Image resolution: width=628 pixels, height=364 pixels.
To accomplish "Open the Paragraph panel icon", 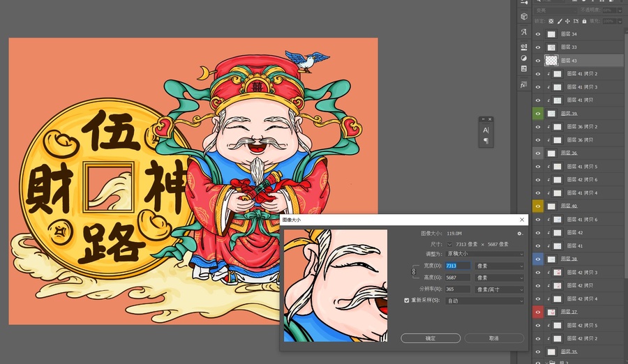I will pos(486,141).
